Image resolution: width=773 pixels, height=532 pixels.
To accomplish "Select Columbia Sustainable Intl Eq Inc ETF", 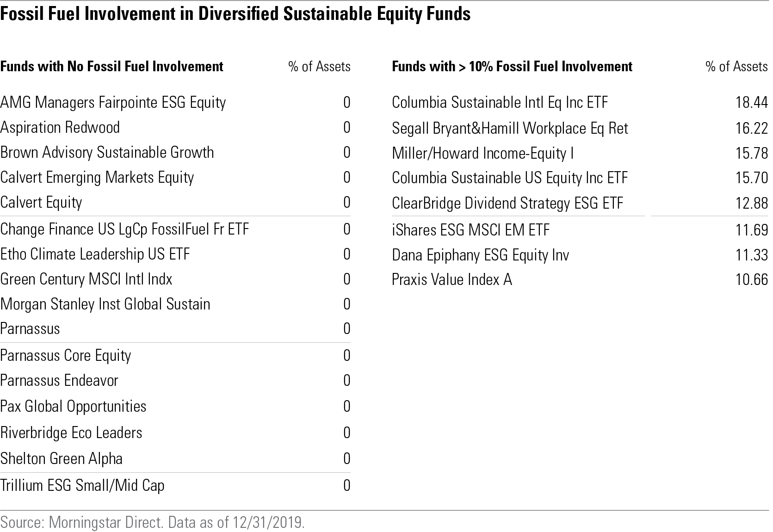I will 500,102.
